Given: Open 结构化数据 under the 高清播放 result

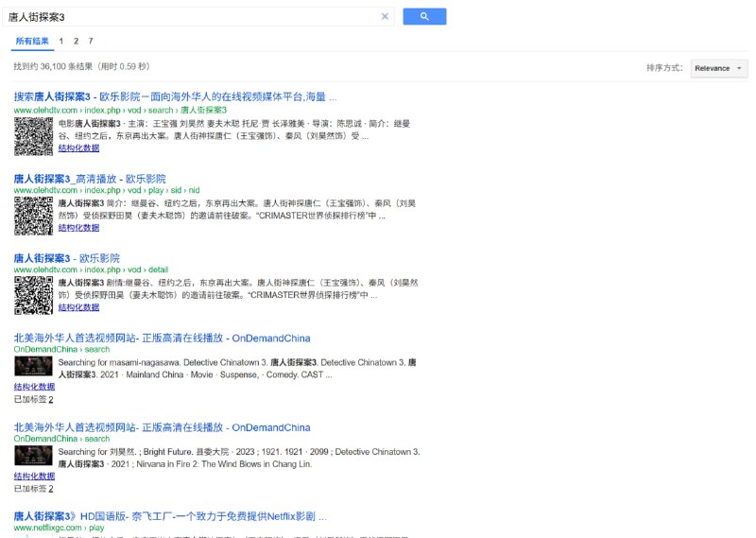Looking at the screenshot, I should (x=78, y=228).
